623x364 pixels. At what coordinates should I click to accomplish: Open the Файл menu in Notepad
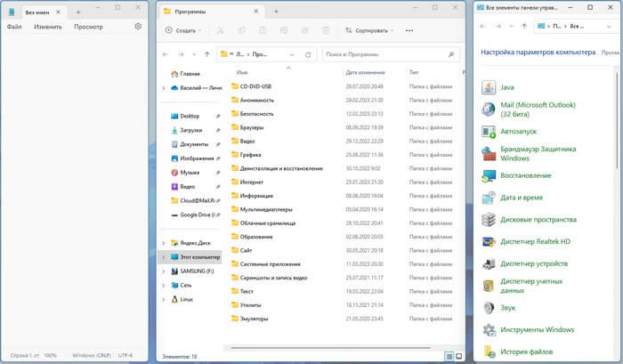coord(14,27)
